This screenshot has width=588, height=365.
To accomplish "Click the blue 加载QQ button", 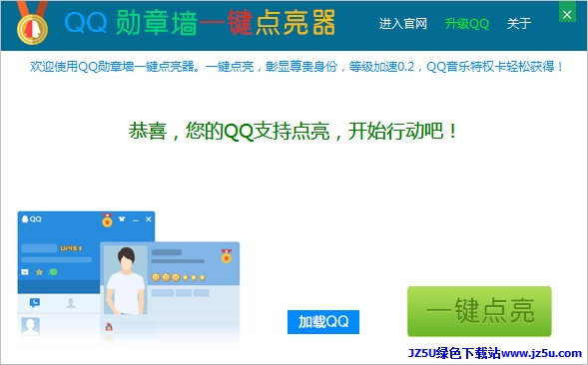I will (x=323, y=321).
